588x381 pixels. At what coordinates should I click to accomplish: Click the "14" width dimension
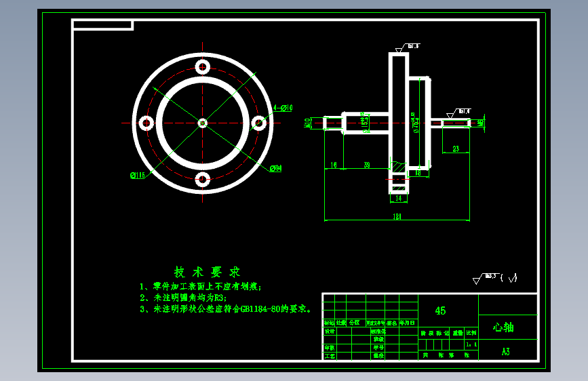399,199
